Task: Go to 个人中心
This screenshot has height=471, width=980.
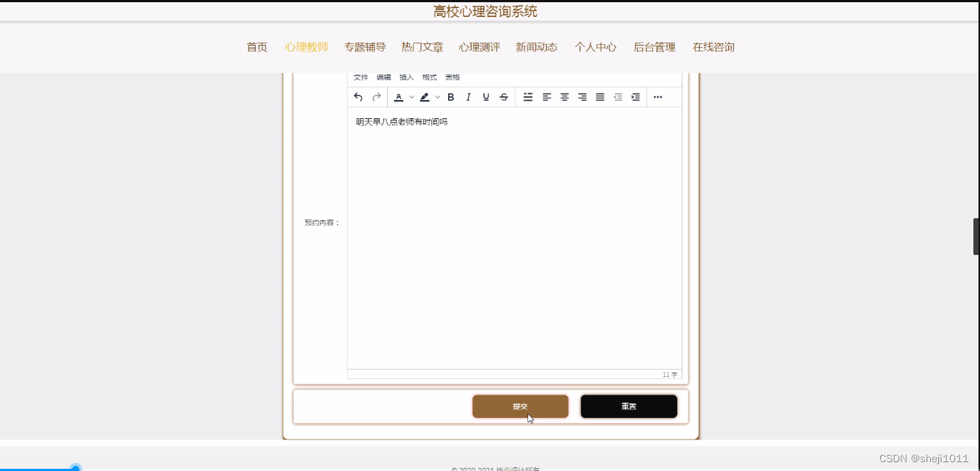Action: [x=596, y=47]
